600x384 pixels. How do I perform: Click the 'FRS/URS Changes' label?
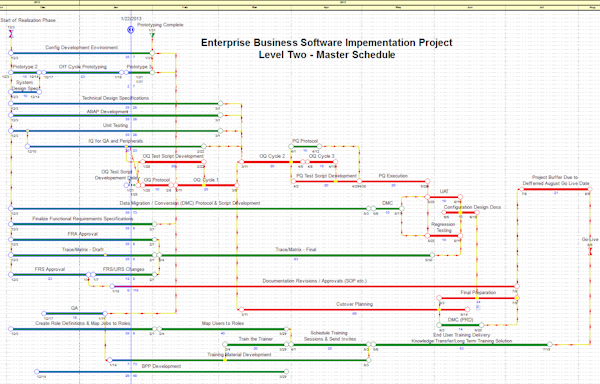point(124,269)
